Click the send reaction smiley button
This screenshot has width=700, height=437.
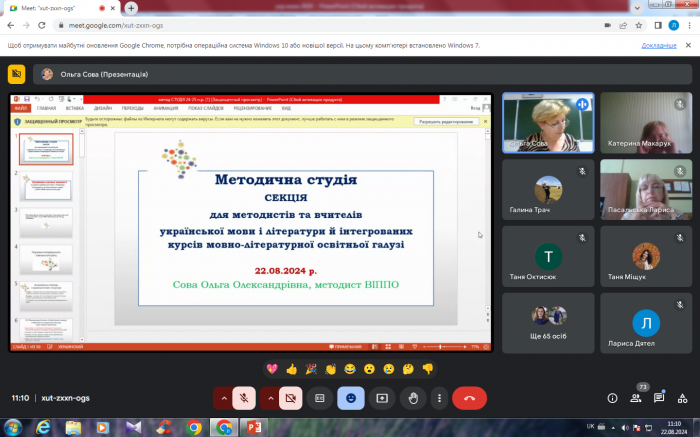click(x=351, y=397)
